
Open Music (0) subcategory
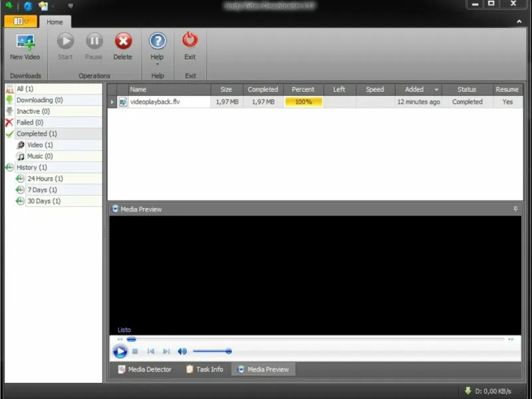(59, 156)
